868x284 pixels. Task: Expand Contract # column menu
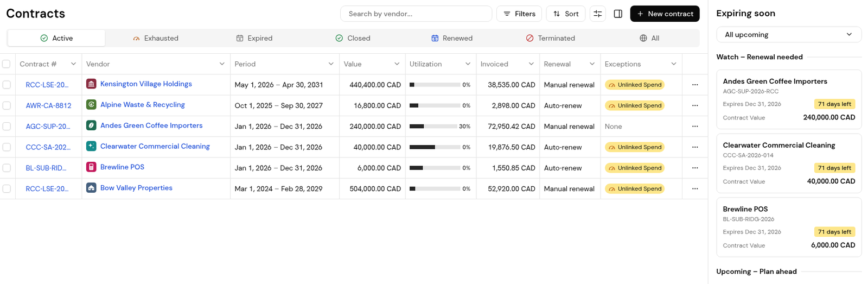(73, 64)
